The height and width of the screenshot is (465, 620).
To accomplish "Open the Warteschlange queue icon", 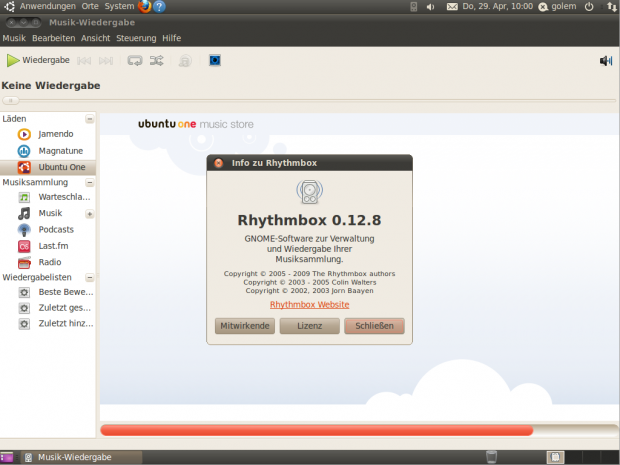I will pos(24,197).
